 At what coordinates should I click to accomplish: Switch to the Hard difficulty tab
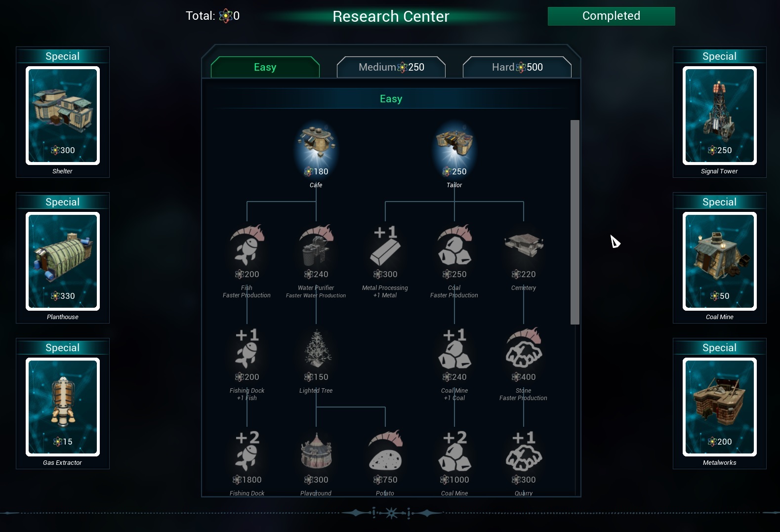517,67
